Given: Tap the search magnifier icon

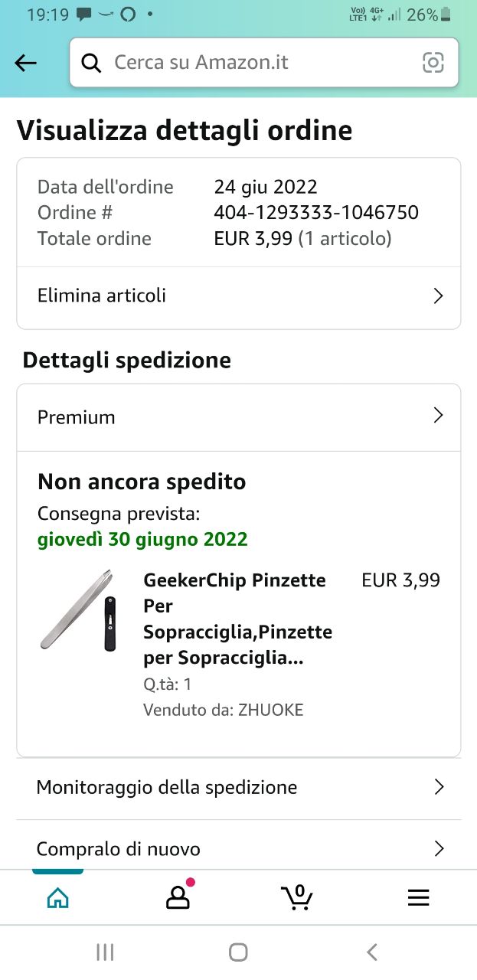Looking at the screenshot, I should coord(91,63).
